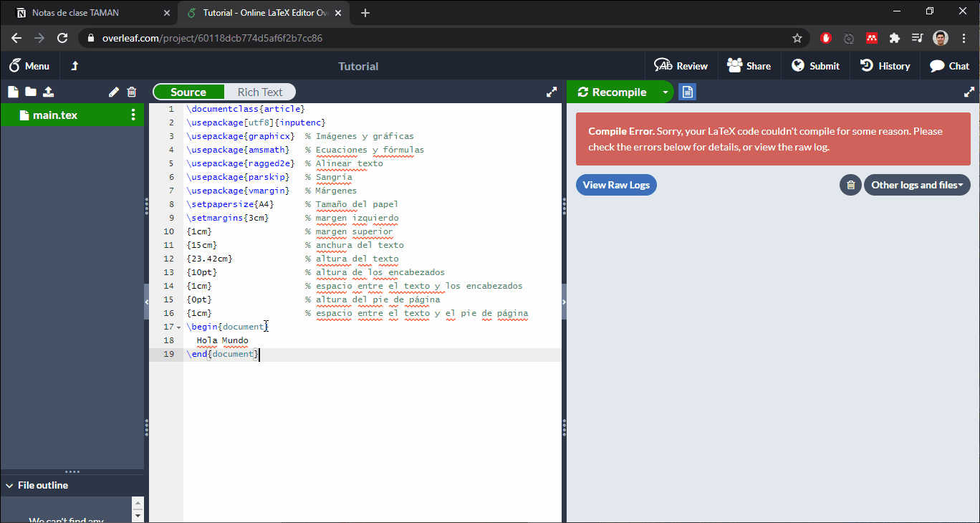Click the upload file icon
This screenshot has width=980, height=523.
pyautogui.click(x=48, y=92)
